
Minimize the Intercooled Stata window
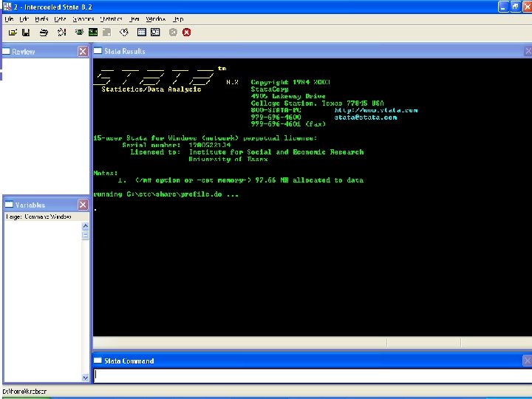pos(503,7)
